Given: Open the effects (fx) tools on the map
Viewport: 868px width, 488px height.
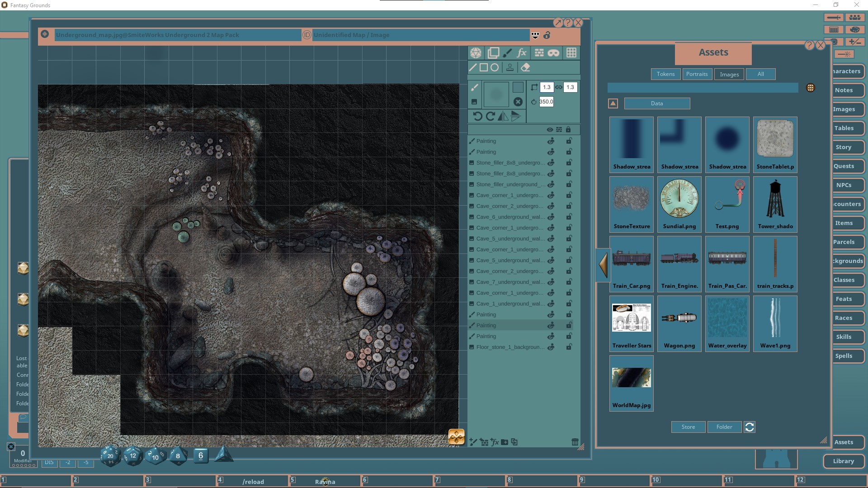Looking at the screenshot, I should tap(522, 53).
